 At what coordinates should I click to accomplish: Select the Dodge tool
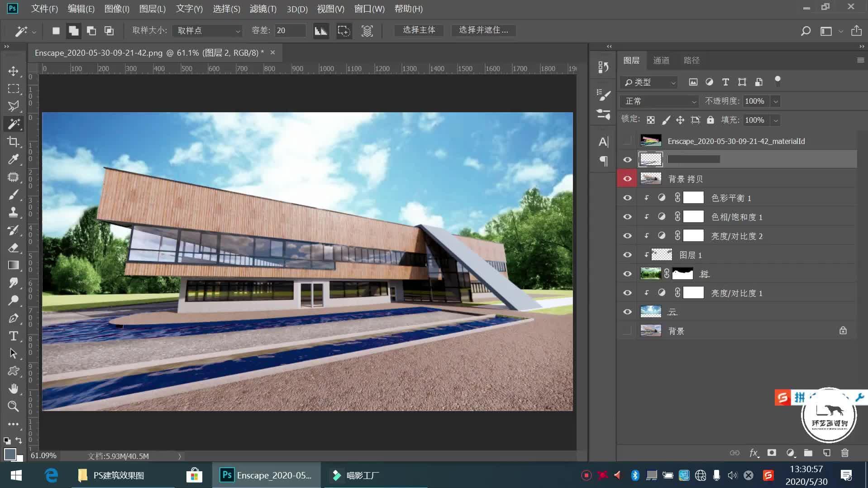[13, 301]
